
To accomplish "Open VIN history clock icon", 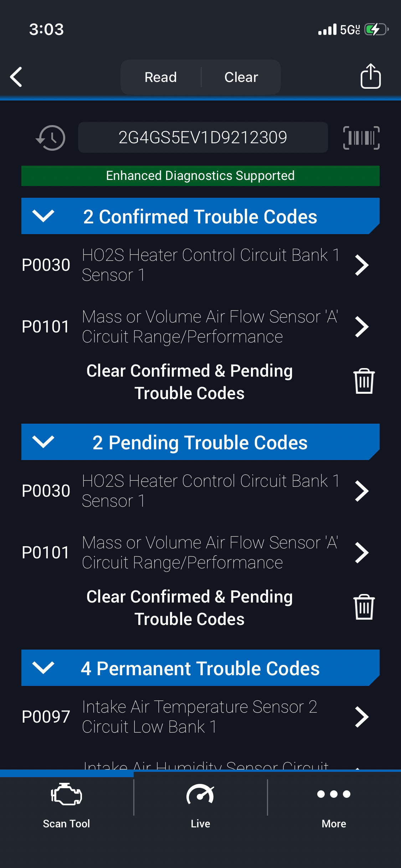I will click(x=51, y=138).
